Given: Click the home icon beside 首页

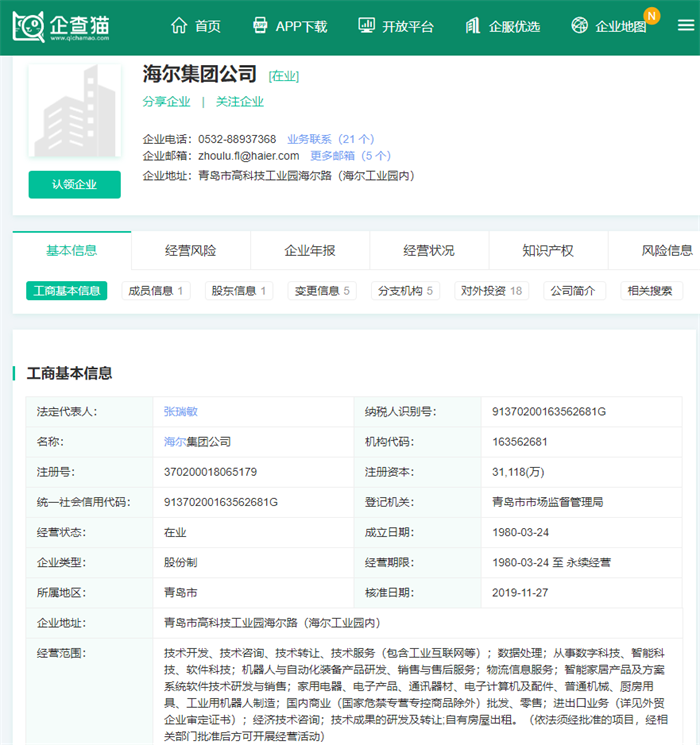Looking at the screenshot, I should (179, 26).
